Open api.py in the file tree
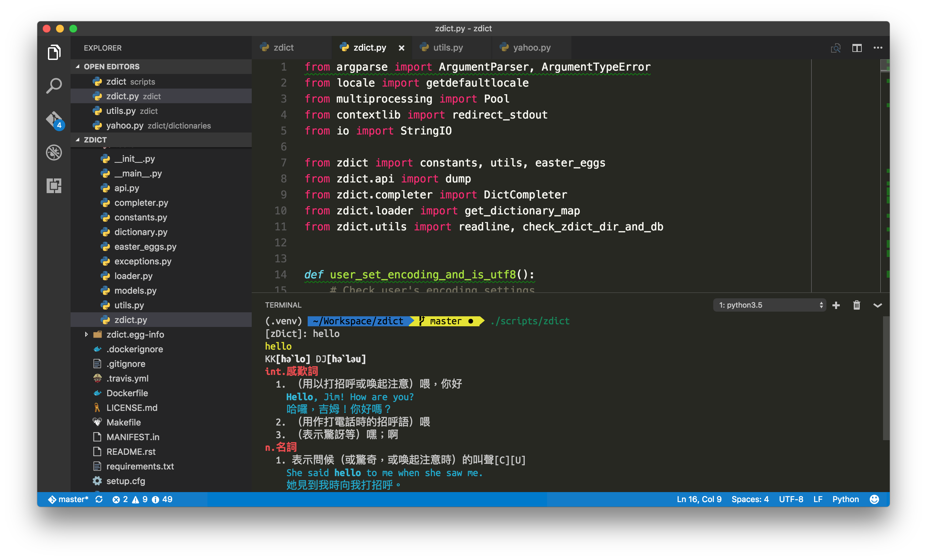The width and height of the screenshot is (927, 560). pyautogui.click(x=161, y=188)
